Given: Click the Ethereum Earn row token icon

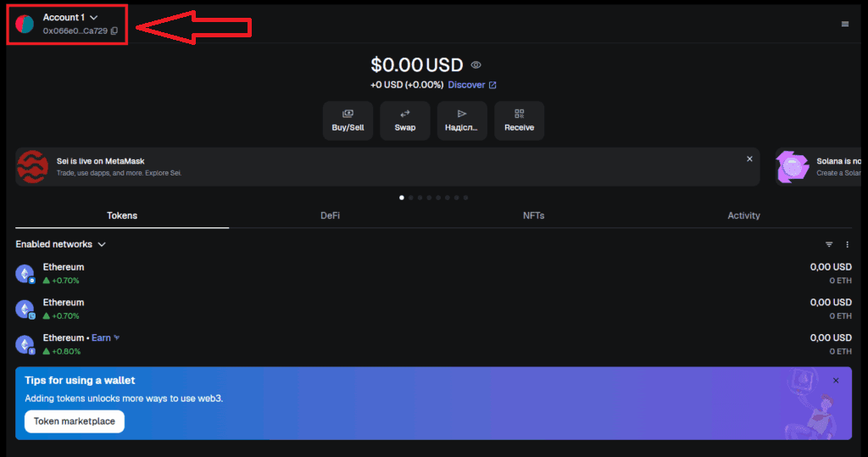Looking at the screenshot, I should click(x=25, y=344).
